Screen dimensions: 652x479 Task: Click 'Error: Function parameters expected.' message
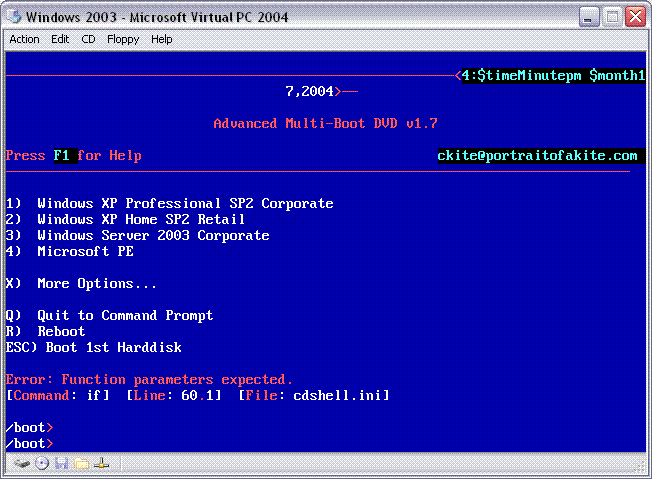click(149, 379)
